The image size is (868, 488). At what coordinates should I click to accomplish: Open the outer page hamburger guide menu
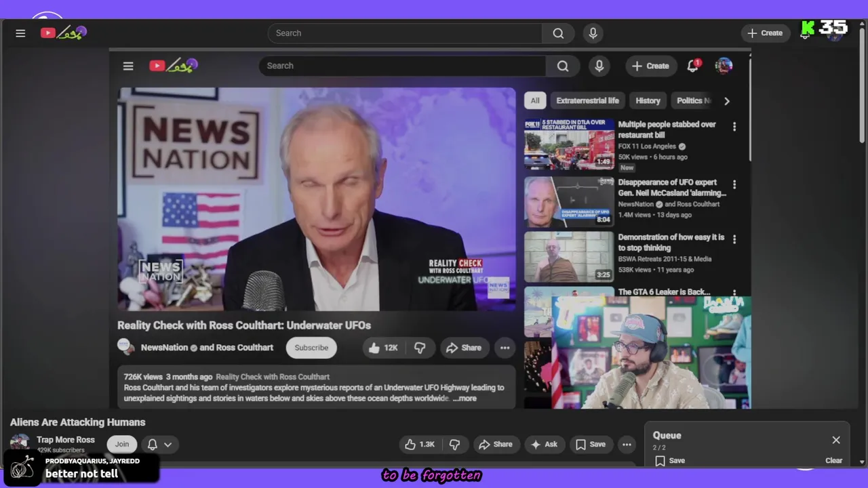(20, 33)
